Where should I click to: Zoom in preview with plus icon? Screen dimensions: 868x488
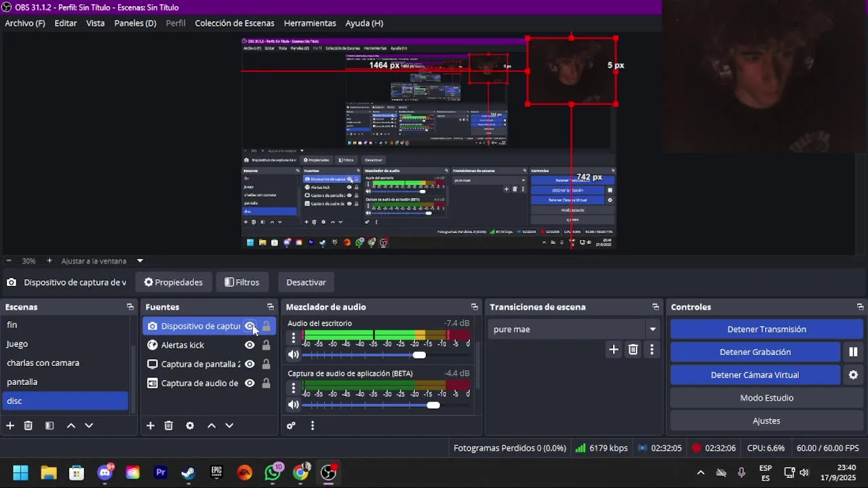(x=50, y=261)
